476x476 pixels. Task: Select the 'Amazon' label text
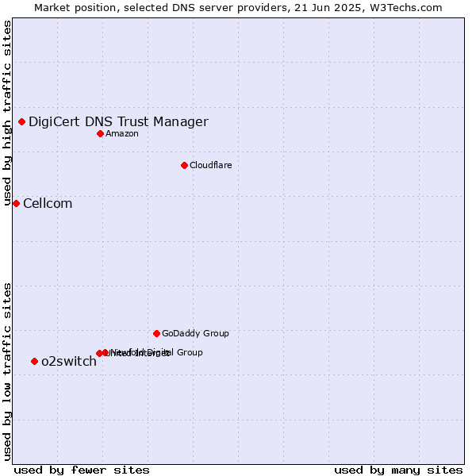(122, 133)
